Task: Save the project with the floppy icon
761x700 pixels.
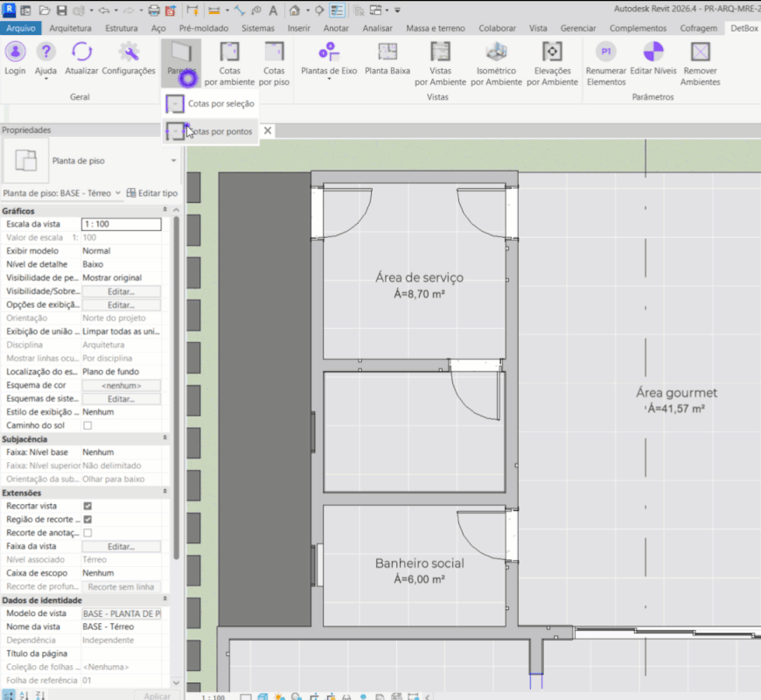Action: pyautogui.click(x=61, y=10)
